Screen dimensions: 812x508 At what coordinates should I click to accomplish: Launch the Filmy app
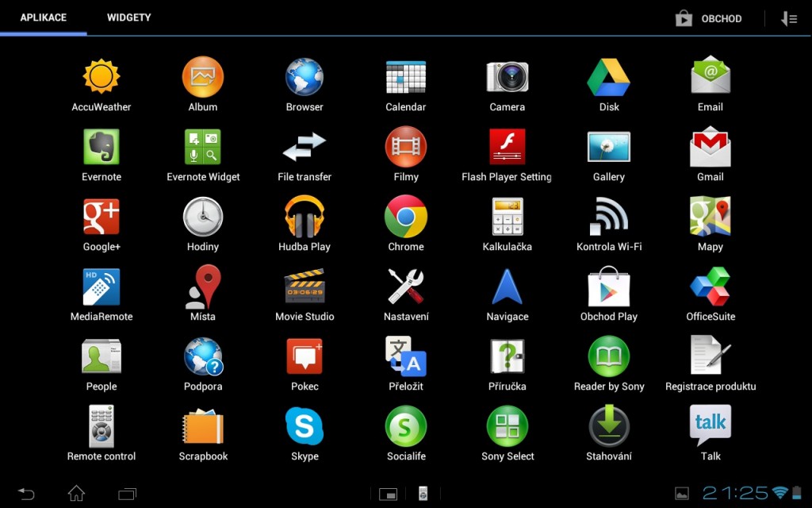tap(406, 147)
